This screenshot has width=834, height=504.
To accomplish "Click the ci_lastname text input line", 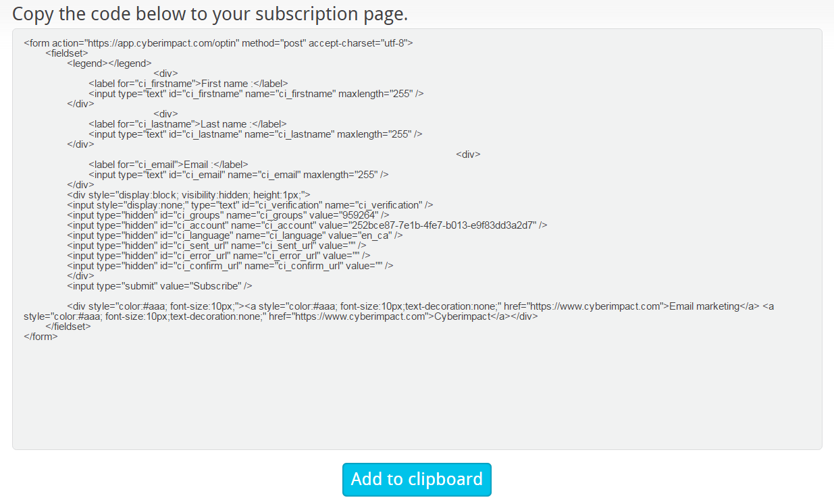I will 255,134.
